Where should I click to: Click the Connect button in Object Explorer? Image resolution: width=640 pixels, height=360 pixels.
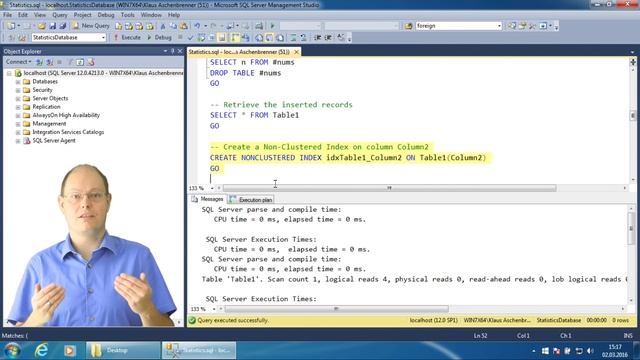coord(18,62)
